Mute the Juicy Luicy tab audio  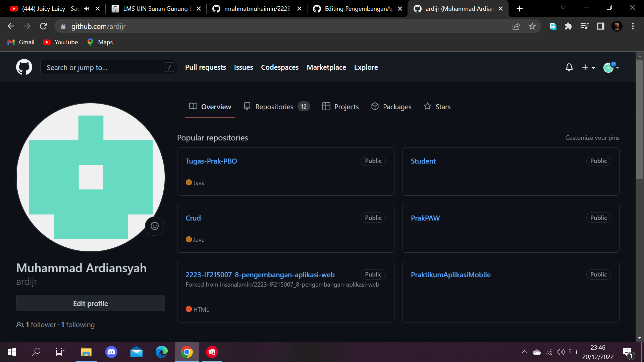coord(87,9)
